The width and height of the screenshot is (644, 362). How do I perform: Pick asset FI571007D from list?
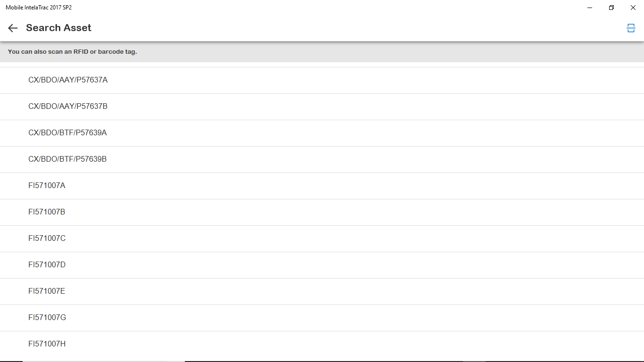click(x=322, y=265)
